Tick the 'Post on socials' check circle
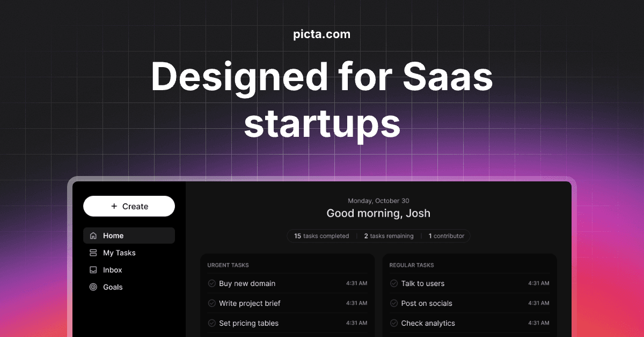644x337 pixels. [x=394, y=303]
